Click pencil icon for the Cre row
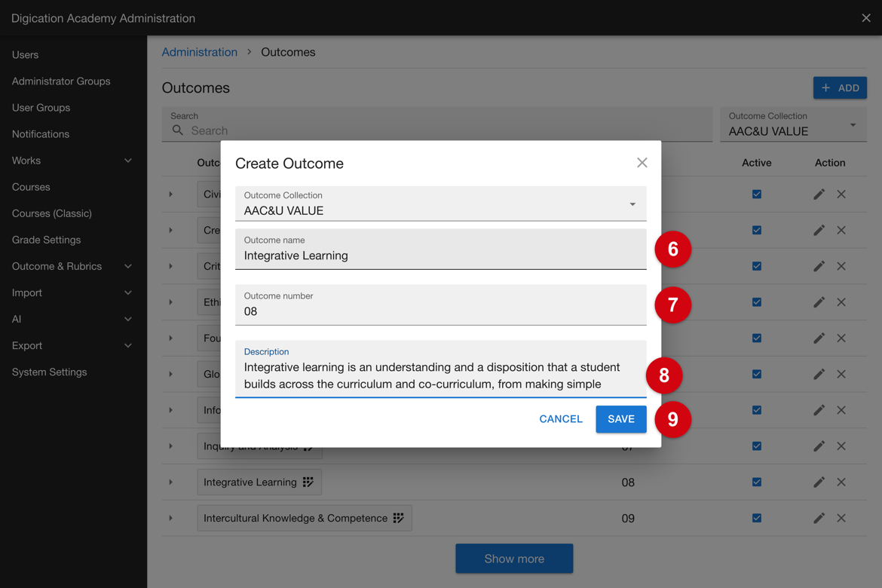 (x=819, y=230)
